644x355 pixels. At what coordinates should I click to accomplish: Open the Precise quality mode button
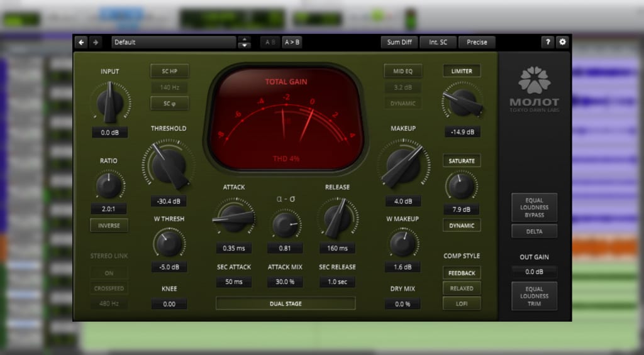[477, 42]
